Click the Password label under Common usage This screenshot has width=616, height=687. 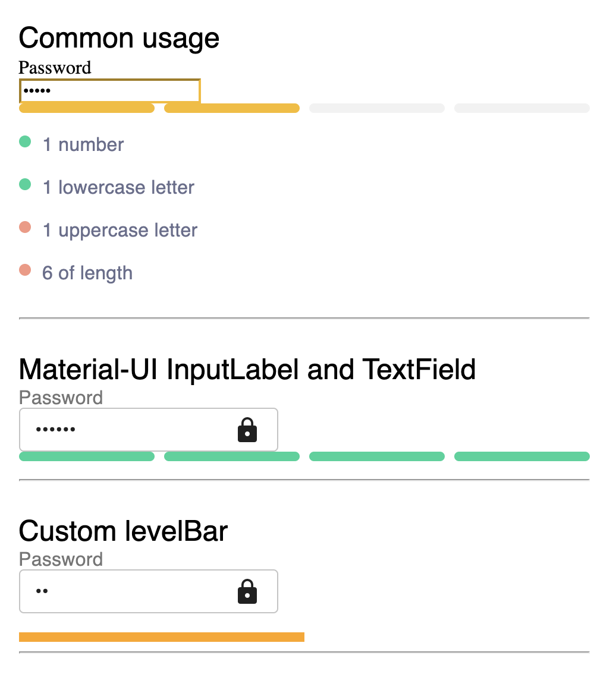pos(55,68)
